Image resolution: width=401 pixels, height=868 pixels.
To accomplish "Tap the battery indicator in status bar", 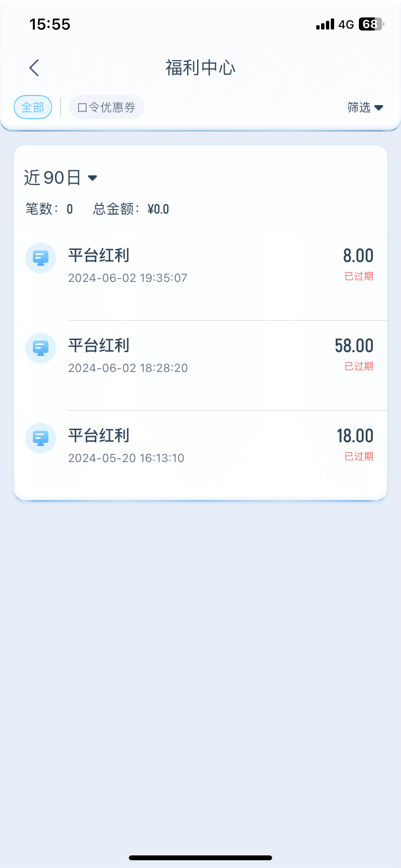I will pos(371,24).
